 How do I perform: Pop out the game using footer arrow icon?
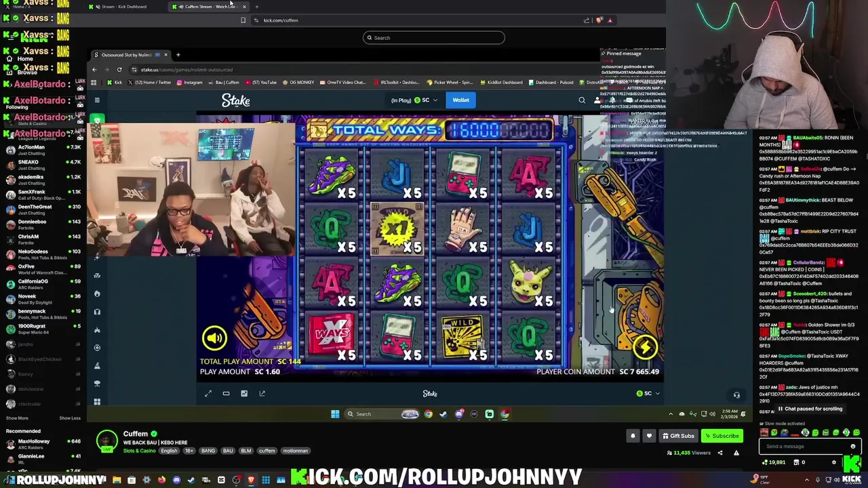click(262, 393)
